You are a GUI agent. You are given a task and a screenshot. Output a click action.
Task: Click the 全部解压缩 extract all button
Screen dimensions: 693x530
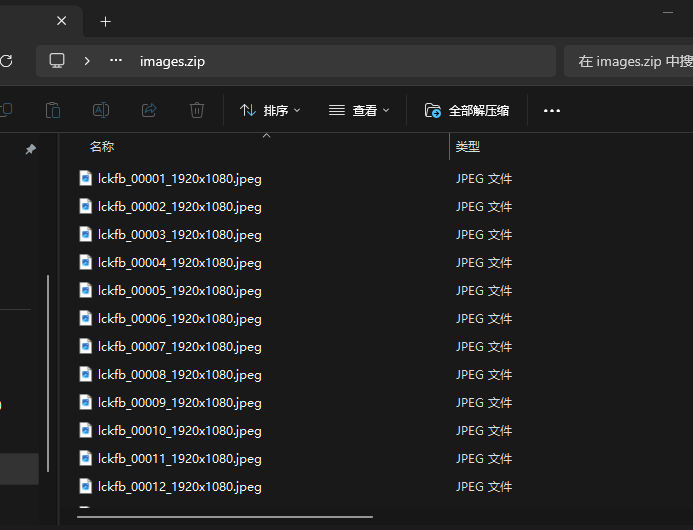click(467, 110)
